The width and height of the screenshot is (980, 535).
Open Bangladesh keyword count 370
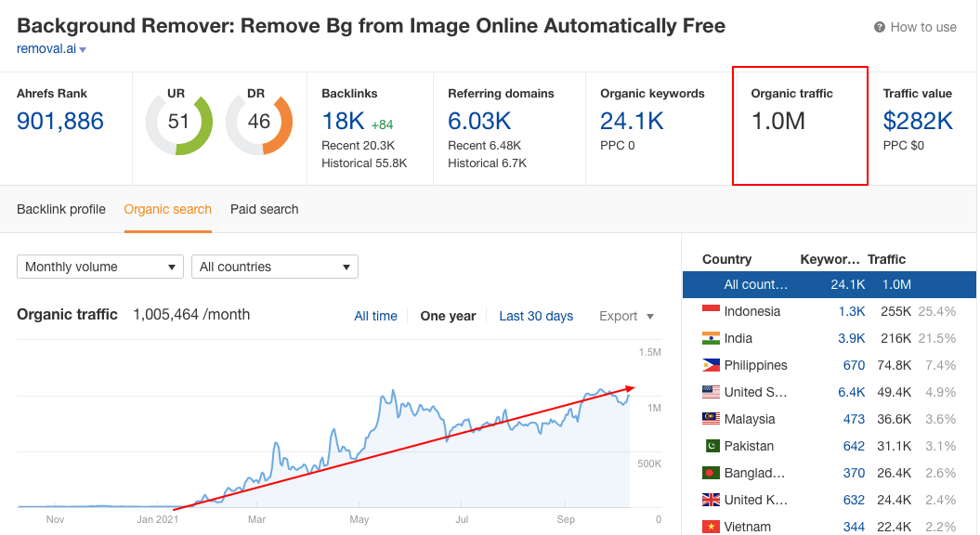(x=854, y=473)
